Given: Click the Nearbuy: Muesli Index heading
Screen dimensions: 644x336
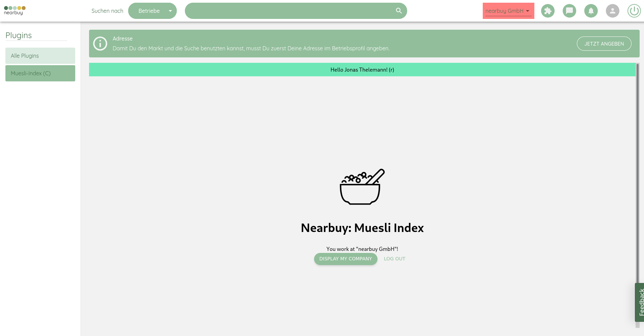Looking at the screenshot, I should pos(362,228).
